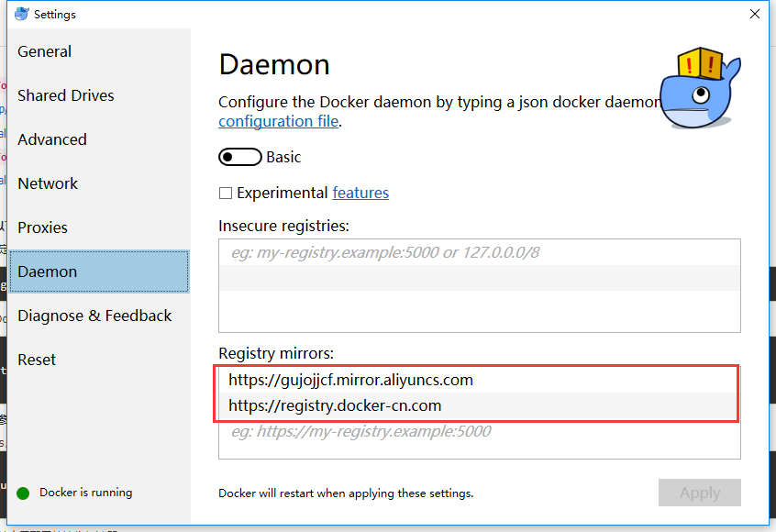
Task: Open the General settings tab
Action: [99, 51]
